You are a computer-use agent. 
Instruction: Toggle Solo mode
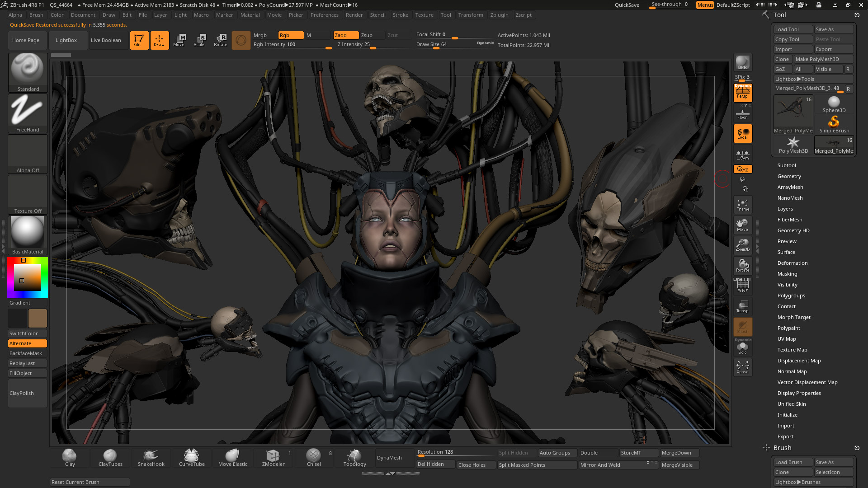tap(743, 347)
